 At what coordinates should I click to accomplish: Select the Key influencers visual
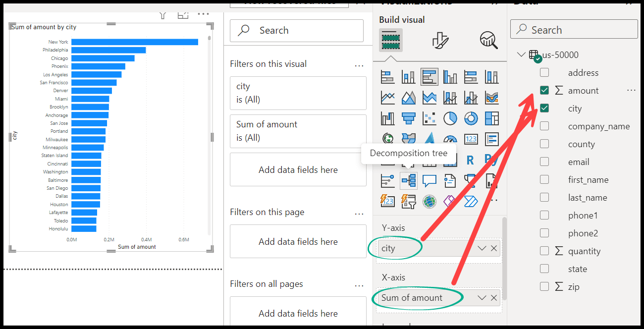tap(387, 181)
